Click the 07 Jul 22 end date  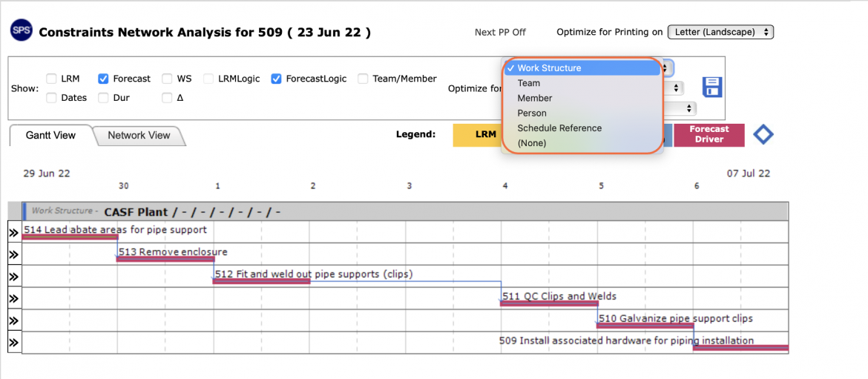749,174
